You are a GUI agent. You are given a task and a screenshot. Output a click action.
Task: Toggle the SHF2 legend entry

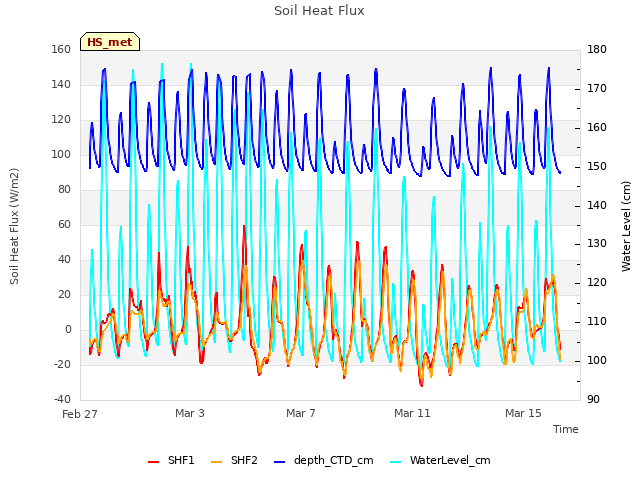coord(234,461)
